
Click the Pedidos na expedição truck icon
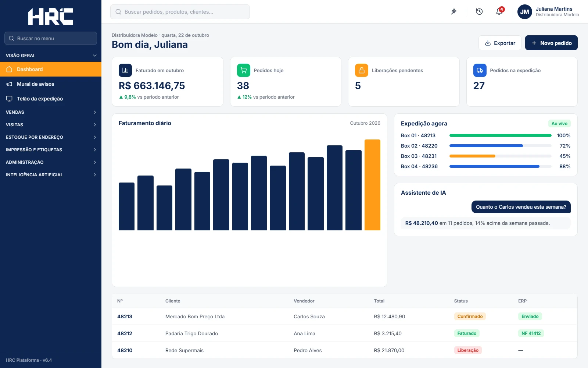480,70
